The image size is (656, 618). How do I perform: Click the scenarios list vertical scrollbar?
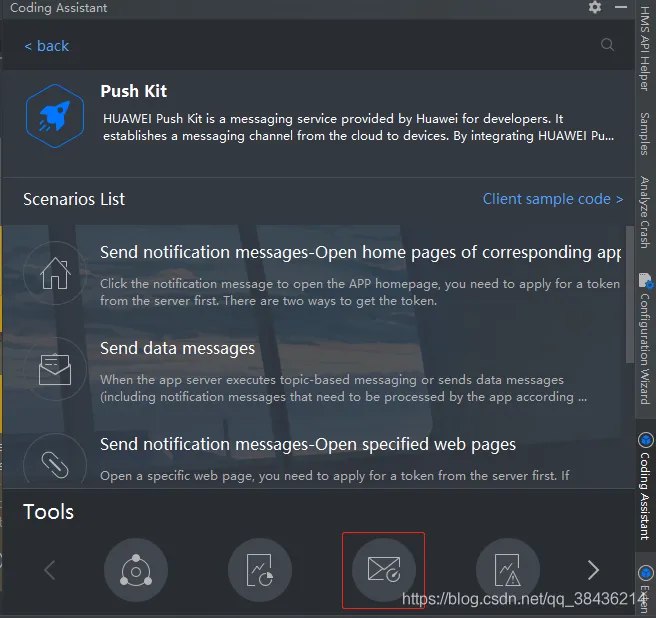(x=630, y=295)
